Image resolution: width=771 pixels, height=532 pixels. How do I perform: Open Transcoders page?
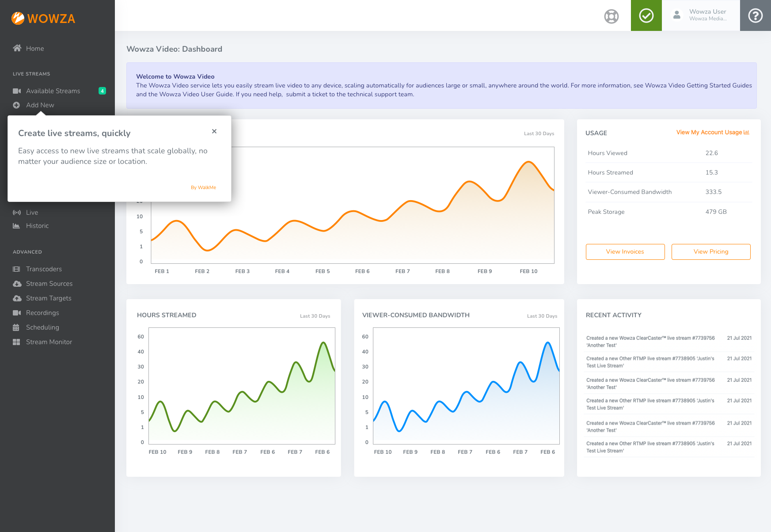tap(44, 269)
